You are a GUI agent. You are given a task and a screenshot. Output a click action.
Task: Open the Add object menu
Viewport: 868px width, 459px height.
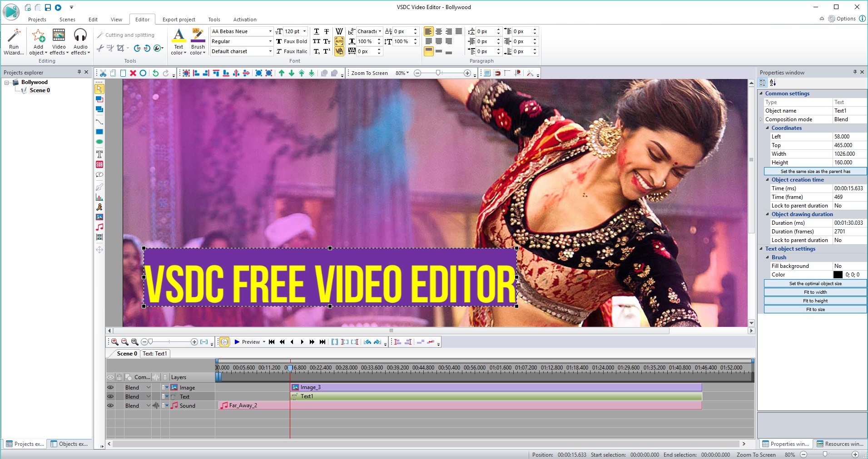click(38, 42)
